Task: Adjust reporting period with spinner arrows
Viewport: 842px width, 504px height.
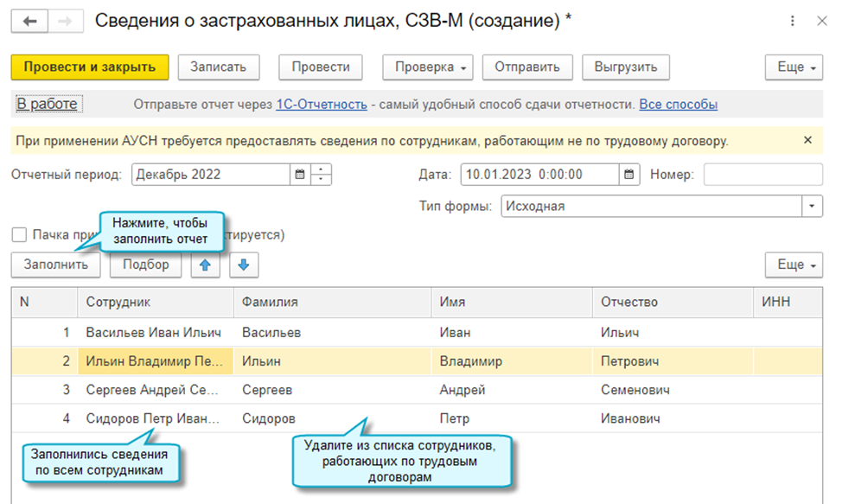Action: tap(321, 175)
